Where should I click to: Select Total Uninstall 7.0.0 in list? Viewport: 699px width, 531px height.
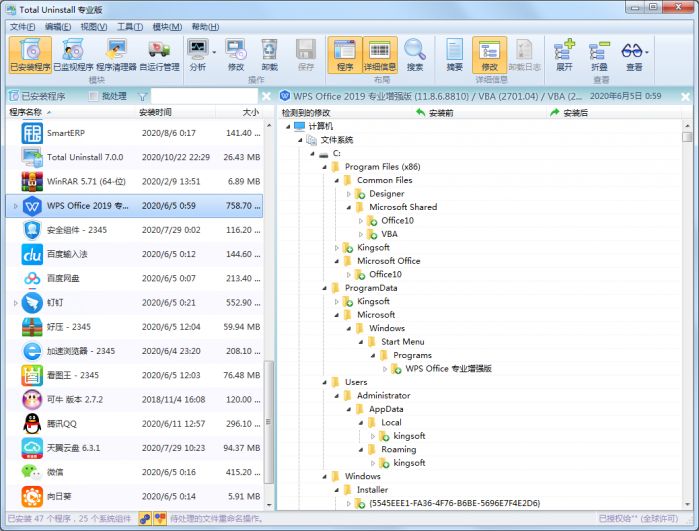135,157
